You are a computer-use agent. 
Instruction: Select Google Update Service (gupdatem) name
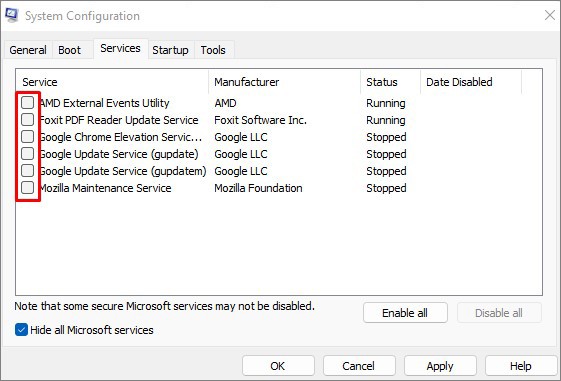(x=123, y=171)
